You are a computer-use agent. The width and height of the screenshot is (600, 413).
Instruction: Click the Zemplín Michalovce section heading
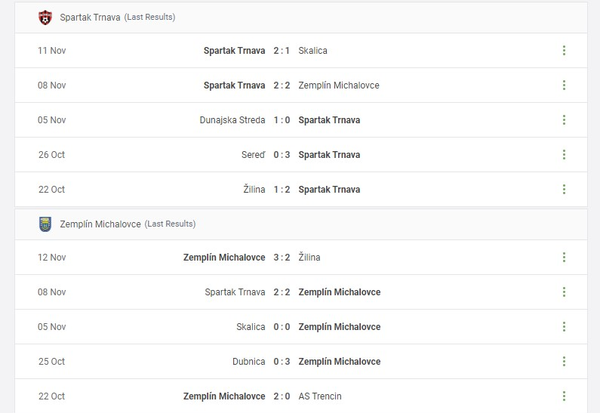(x=100, y=224)
